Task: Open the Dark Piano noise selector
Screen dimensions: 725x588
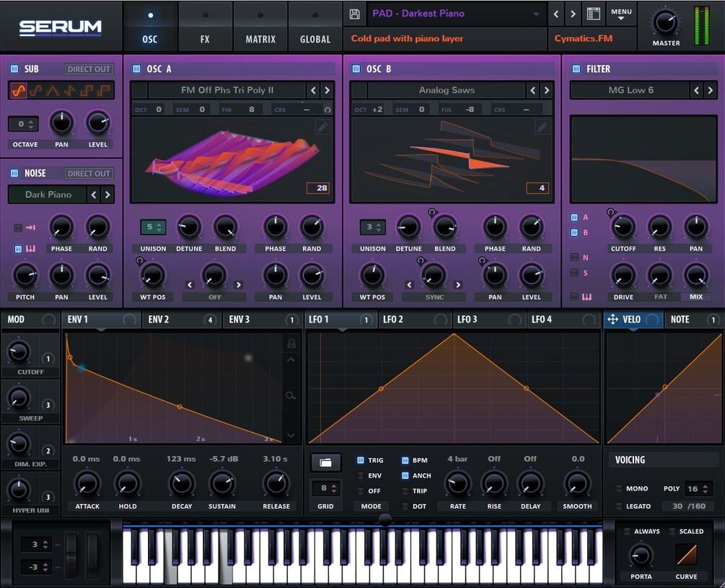Action: pos(48,195)
